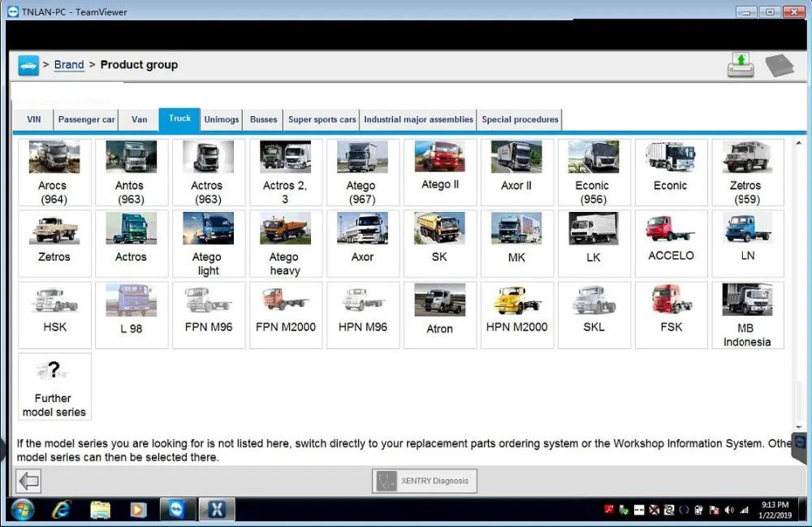Launch Internet Explorer from the taskbar
This screenshot has width=812, height=527.
coord(61,510)
